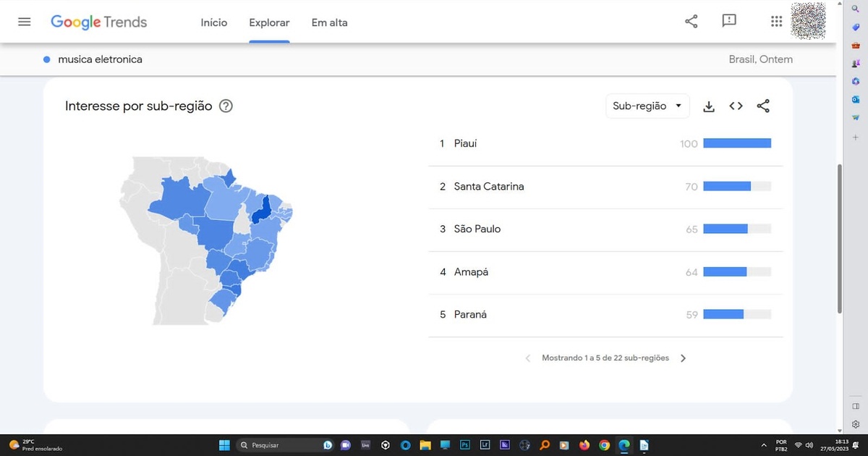
Task: Open the hamburger main menu
Action: coord(25,22)
